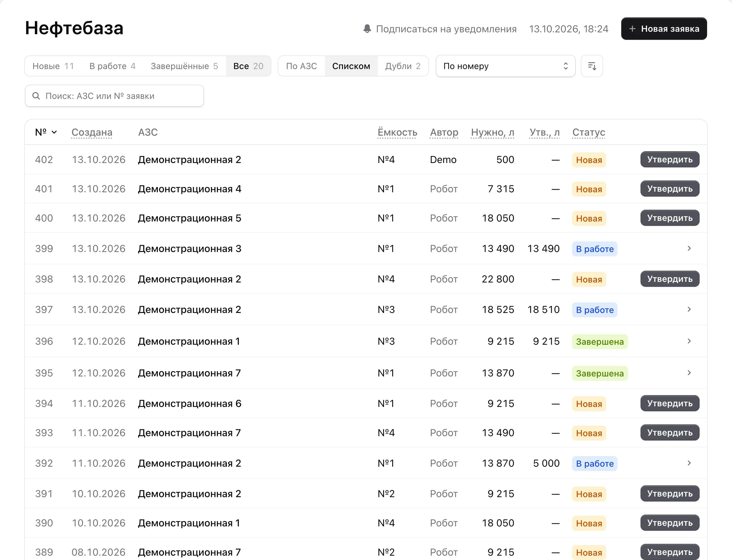Screen dimensions: 732x560
Task: Open the Дубли 2 view
Action: coord(402,66)
